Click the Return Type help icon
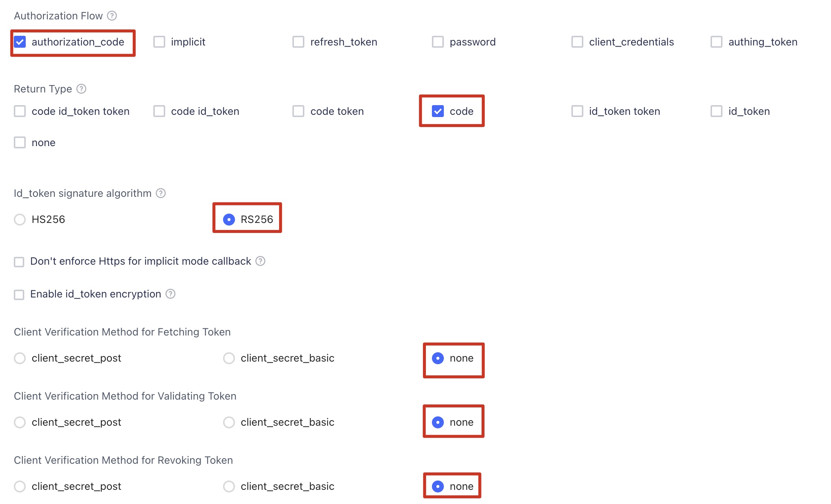This screenshot has height=504, width=831. [81, 89]
